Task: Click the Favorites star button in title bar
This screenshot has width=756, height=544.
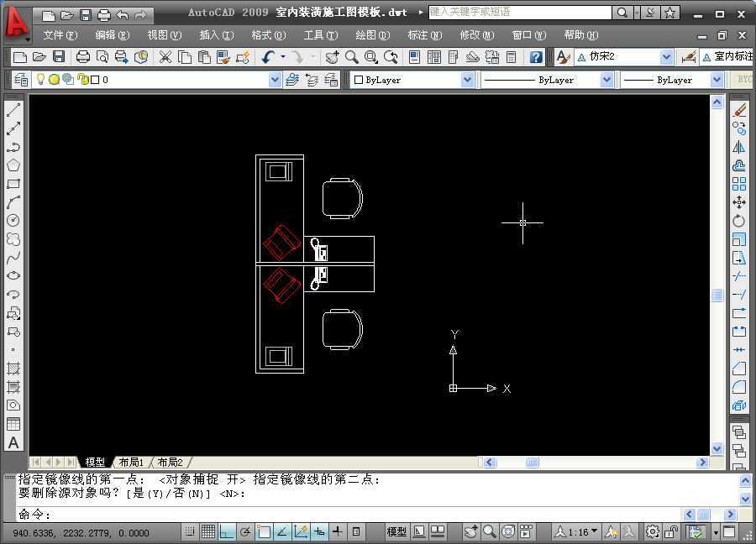Action: (669, 13)
